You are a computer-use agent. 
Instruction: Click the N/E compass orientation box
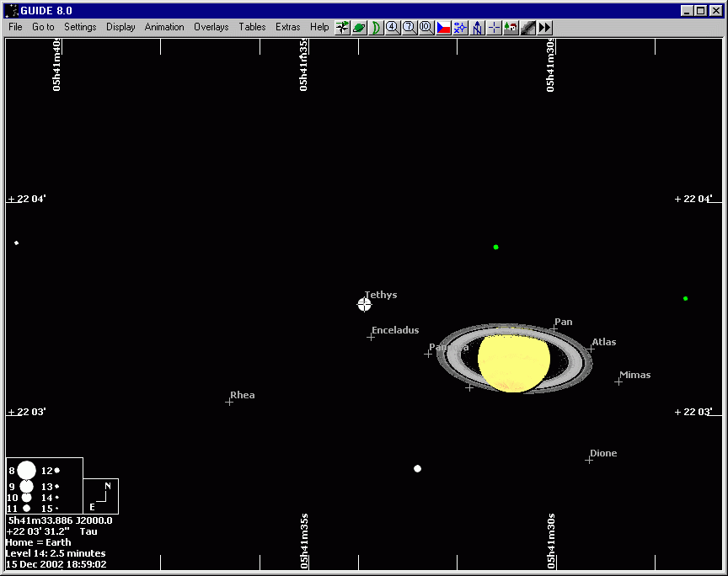coord(100,496)
